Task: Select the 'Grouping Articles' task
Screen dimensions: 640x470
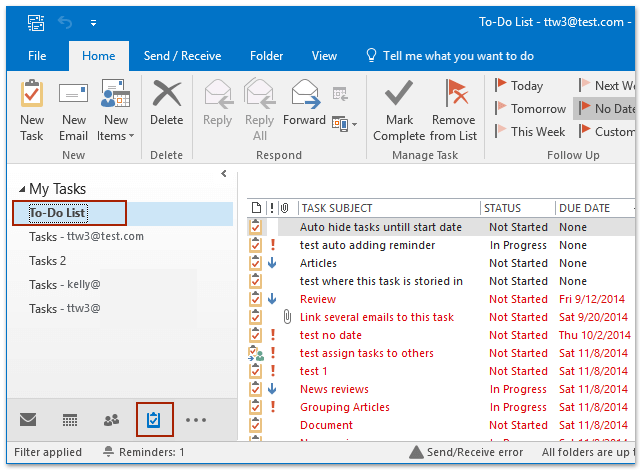Action: click(441, 407)
